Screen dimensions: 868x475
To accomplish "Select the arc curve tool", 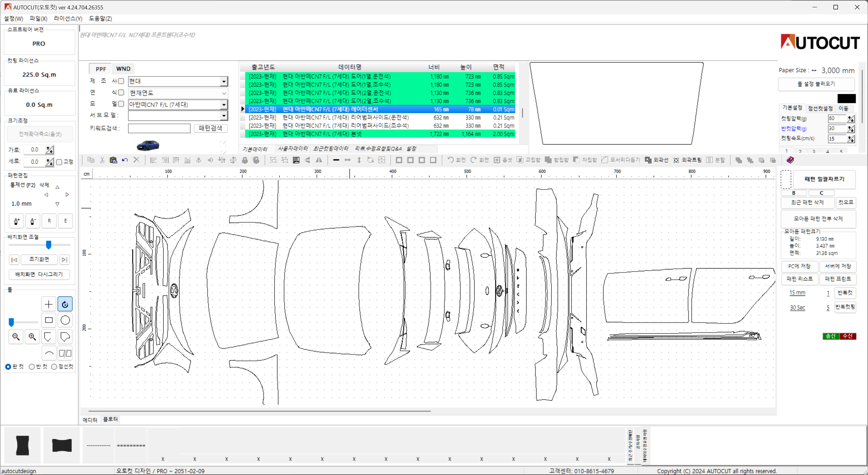I will tap(49, 353).
